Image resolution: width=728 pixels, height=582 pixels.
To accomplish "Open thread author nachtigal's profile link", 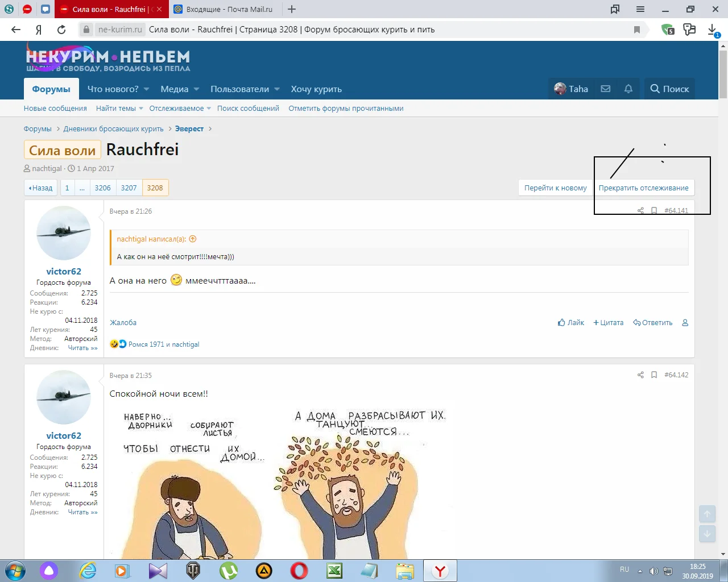I will coord(47,169).
